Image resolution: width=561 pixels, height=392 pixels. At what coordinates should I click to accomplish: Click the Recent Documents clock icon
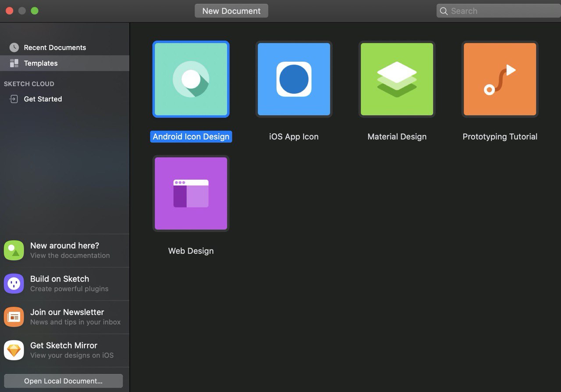pyautogui.click(x=14, y=47)
